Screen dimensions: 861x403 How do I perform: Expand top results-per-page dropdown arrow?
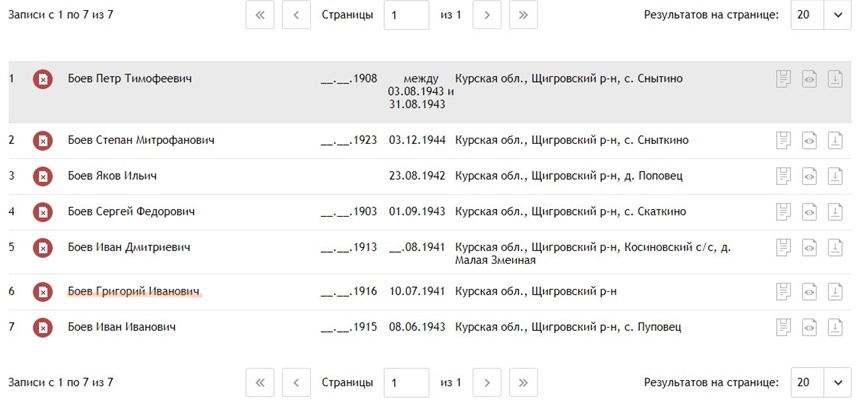(838, 15)
